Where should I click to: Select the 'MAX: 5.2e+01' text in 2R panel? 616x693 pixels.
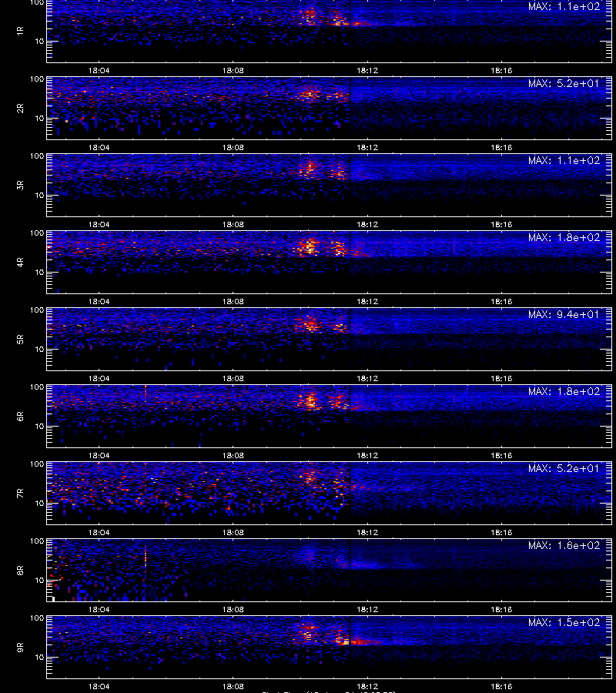(564, 83)
